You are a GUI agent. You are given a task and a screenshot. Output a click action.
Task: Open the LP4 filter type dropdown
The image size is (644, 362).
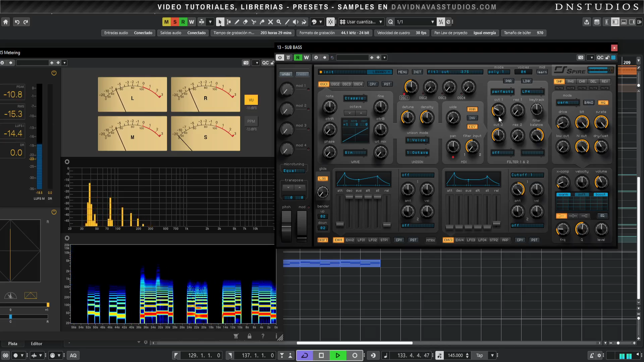click(532, 92)
